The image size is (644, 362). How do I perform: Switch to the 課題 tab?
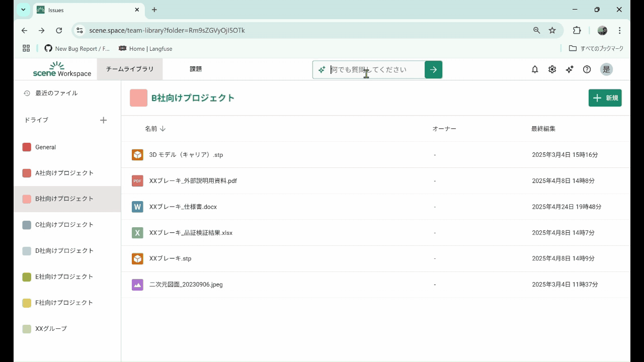(196, 69)
